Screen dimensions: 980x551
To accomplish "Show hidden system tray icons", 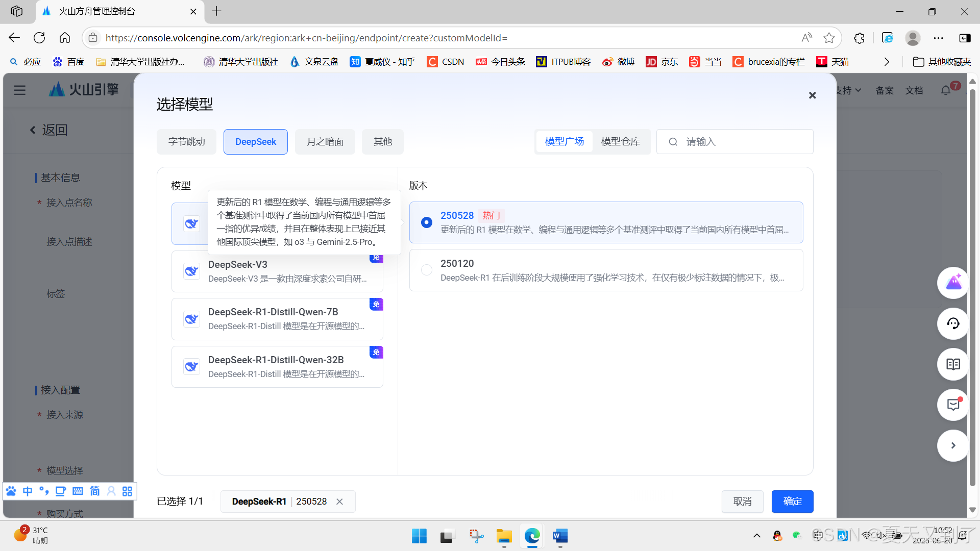I will tap(756, 535).
